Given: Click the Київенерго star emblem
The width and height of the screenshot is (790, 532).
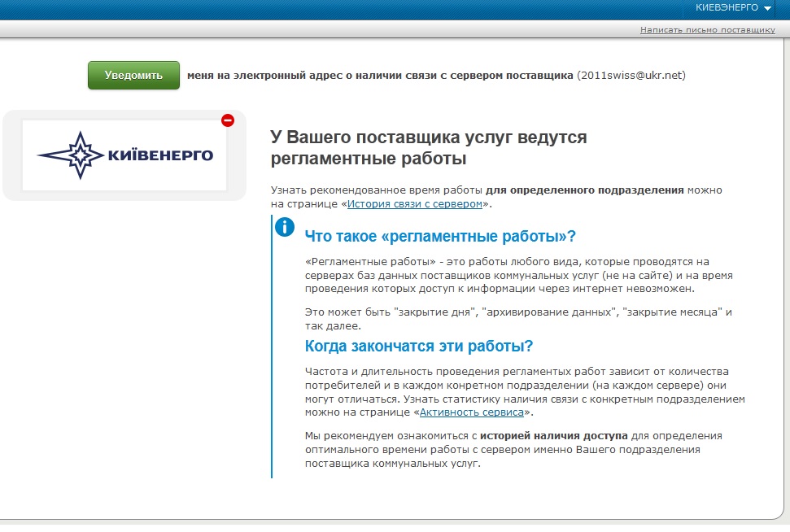Looking at the screenshot, I should tap(72, 155).
